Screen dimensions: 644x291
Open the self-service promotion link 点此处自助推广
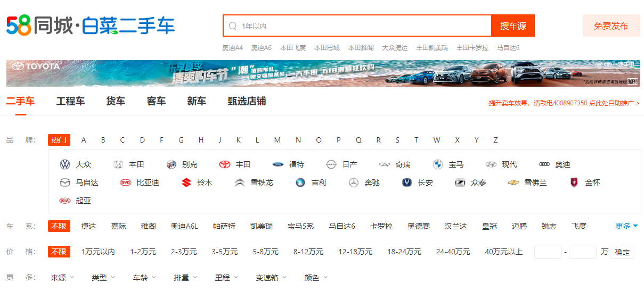coord(614,103)
